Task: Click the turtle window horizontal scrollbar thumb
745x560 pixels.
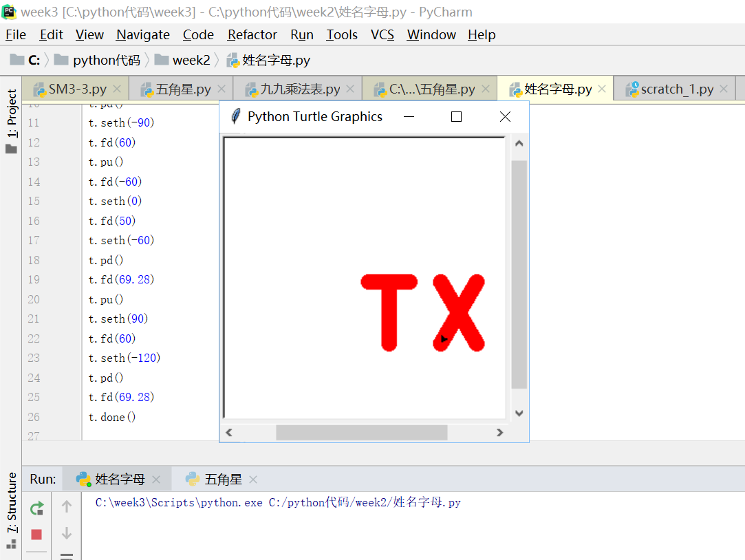Action: pyautogui.click(x=362, y=432)
